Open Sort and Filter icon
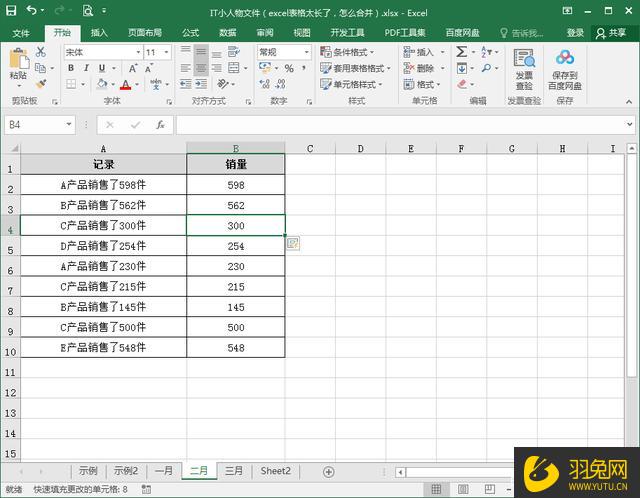The width and height of the screenshot is (640, 498). click(486, 52)
